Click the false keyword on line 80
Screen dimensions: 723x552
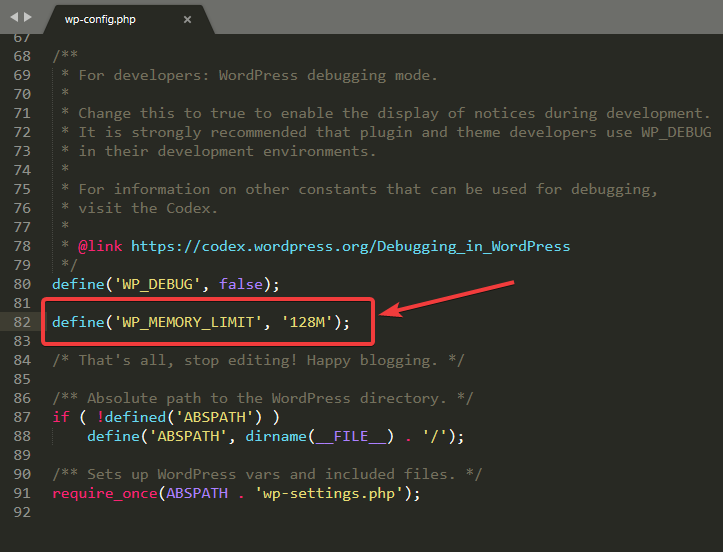[241, 284]
